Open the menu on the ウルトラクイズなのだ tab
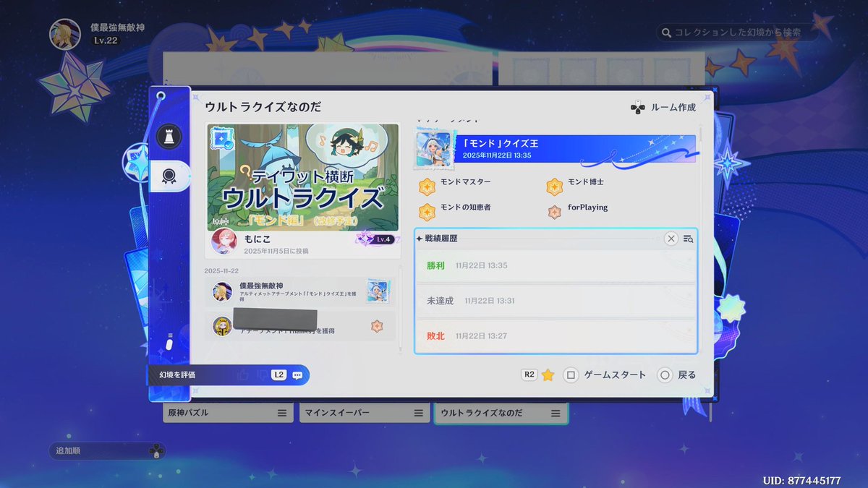Viewport: 868px width, 488px height. tap(555, 412)
